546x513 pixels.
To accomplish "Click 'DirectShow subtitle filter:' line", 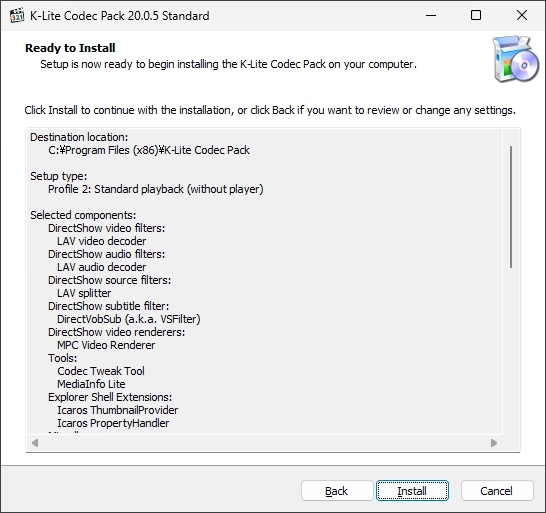I will pyautogui.click(x=108, y=306).
